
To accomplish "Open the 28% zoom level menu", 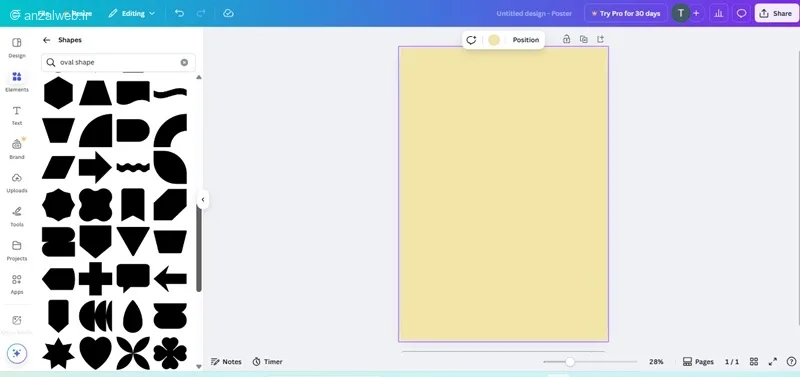I will pos(656,362).
